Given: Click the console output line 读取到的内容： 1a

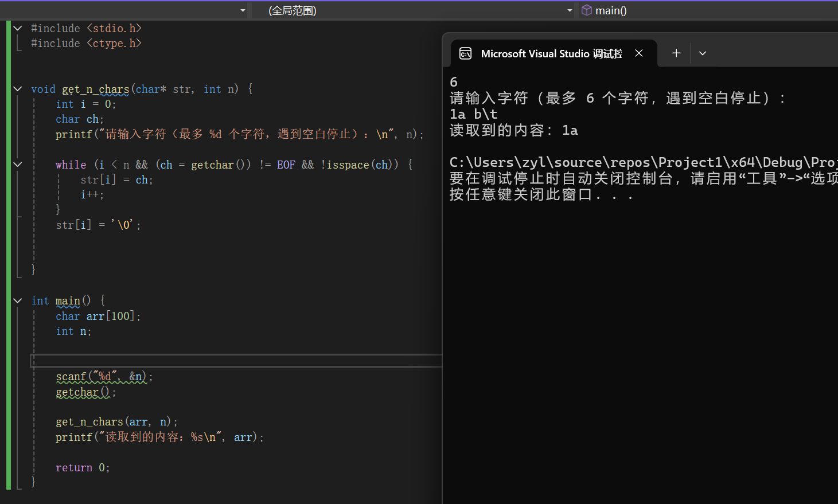Looking at the screenshot, I should [x=514, y=130].
